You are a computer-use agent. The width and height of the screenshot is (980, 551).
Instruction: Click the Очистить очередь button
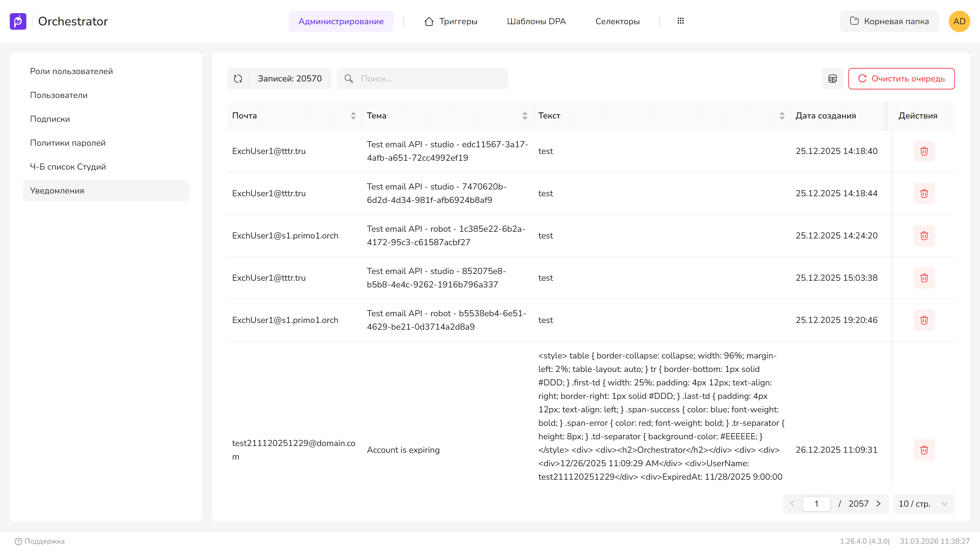[901, 79]
